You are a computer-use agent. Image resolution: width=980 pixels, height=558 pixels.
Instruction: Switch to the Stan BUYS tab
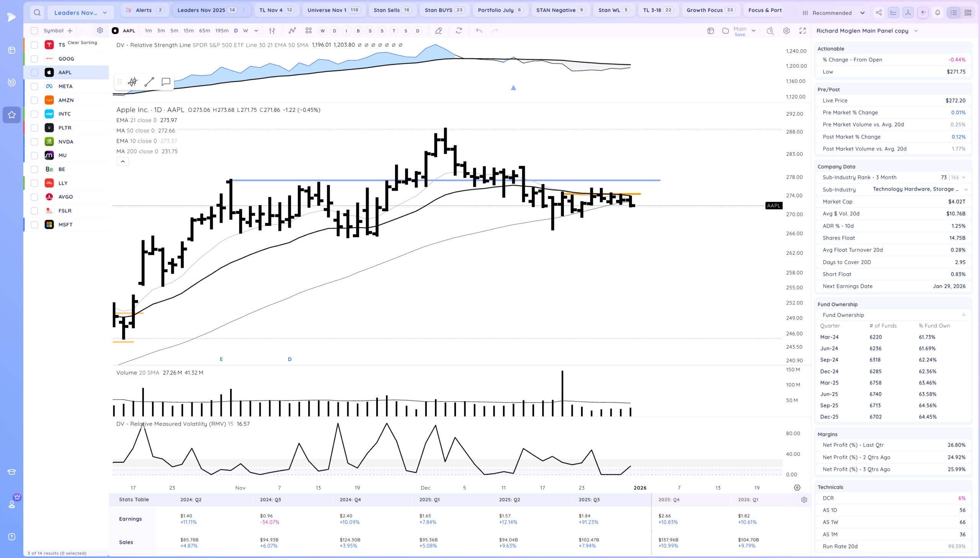[444, 10]
